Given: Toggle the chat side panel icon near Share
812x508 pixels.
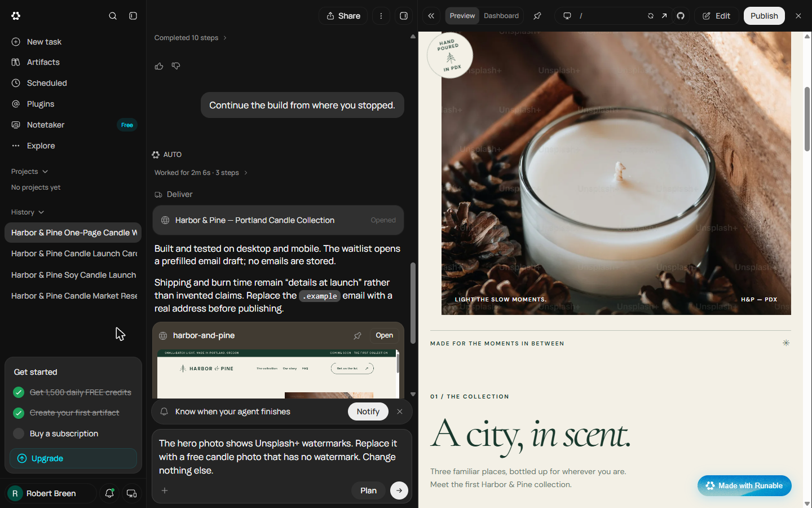Looking at the screenshot, I should pos(404,16).
